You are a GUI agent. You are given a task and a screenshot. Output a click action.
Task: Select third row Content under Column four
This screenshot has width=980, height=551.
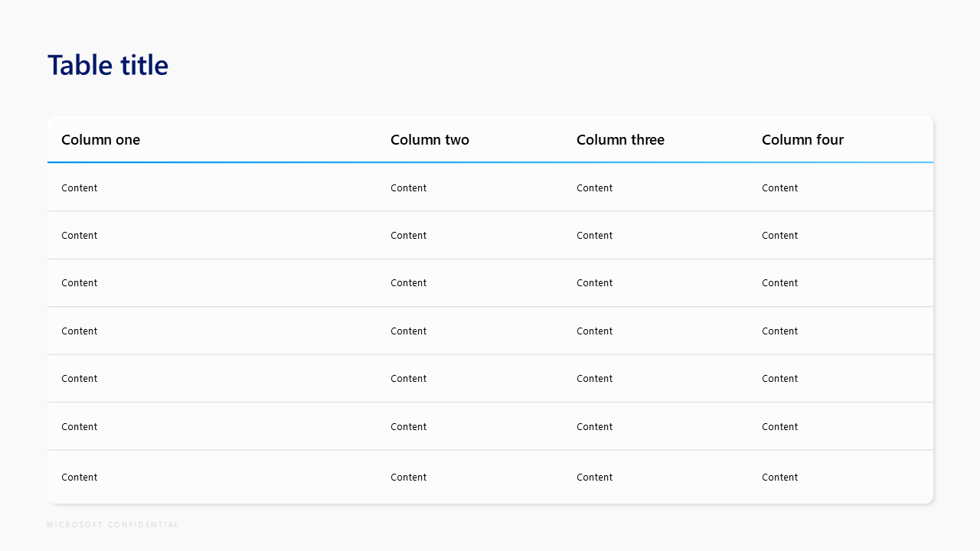[x=779, y=283]
